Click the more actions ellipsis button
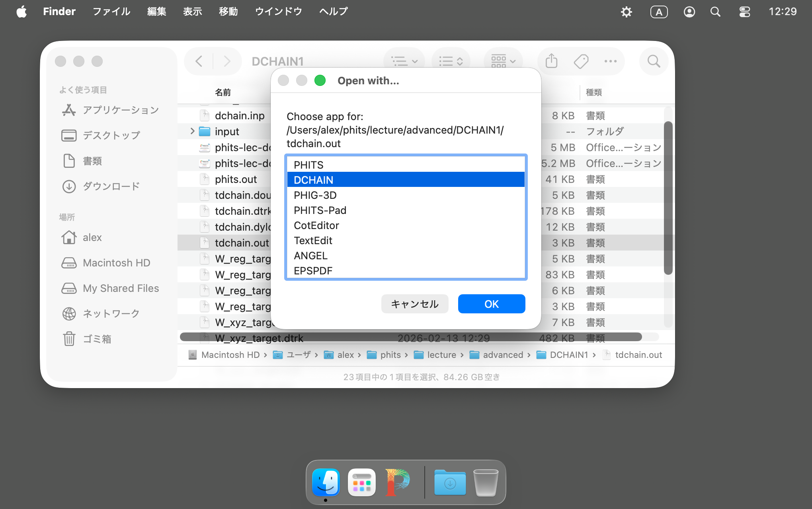The height and width of the screenshot is (509, 812). coord(610,61)
